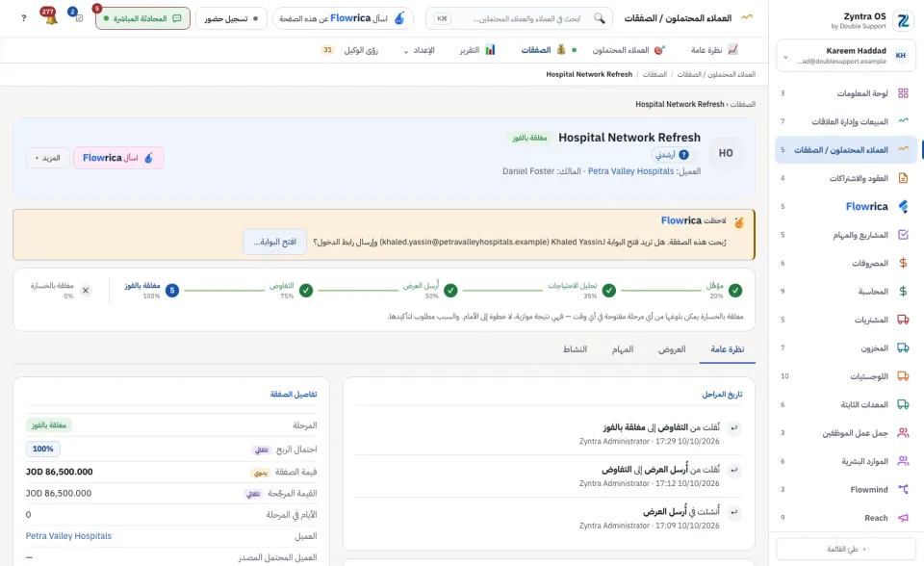Switch to the المهام tab
The image size is (924, 566).
[x=623, y=349]
